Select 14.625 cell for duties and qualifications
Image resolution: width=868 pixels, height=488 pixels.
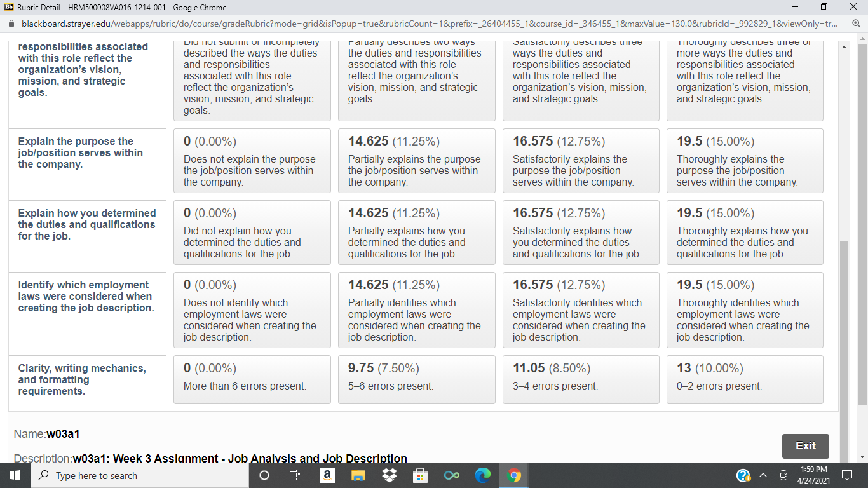(416, 233)
